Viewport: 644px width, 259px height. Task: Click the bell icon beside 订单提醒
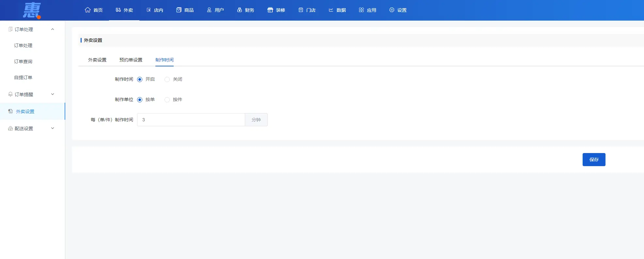pos(10,94)
